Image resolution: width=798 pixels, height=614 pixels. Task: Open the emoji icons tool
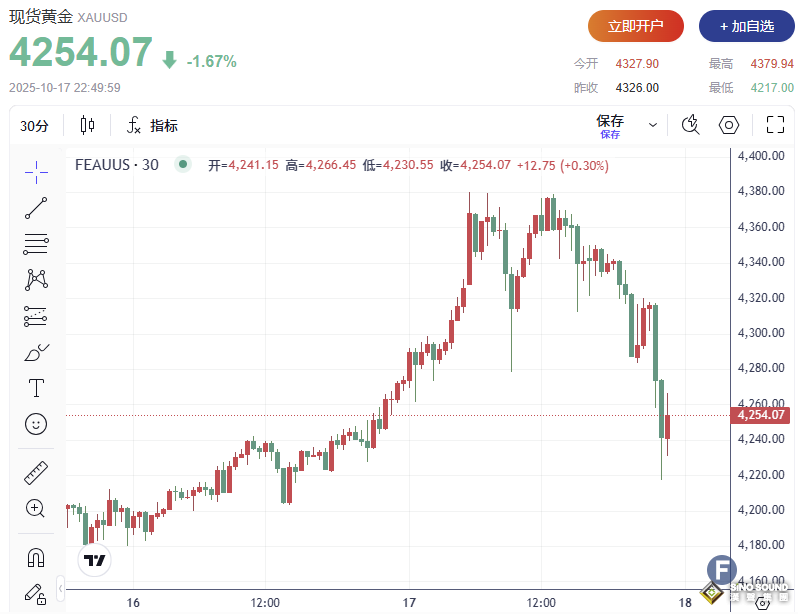tap(36, 424)
